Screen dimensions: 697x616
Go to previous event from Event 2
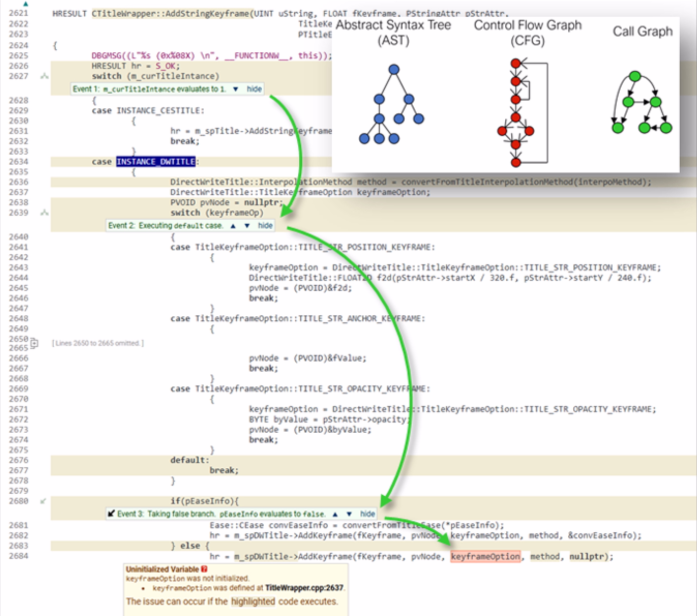tap(233, 226)
